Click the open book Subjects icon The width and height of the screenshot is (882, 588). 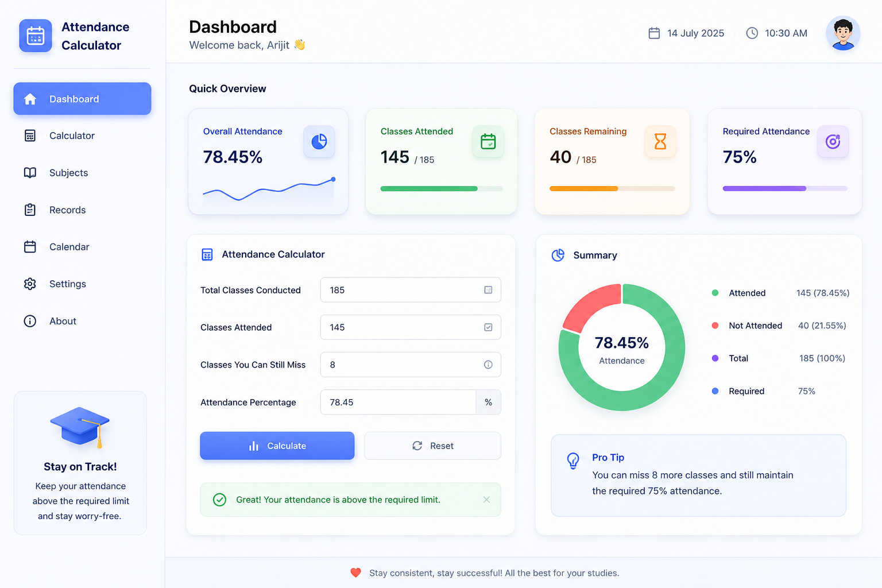click(30, 173)
